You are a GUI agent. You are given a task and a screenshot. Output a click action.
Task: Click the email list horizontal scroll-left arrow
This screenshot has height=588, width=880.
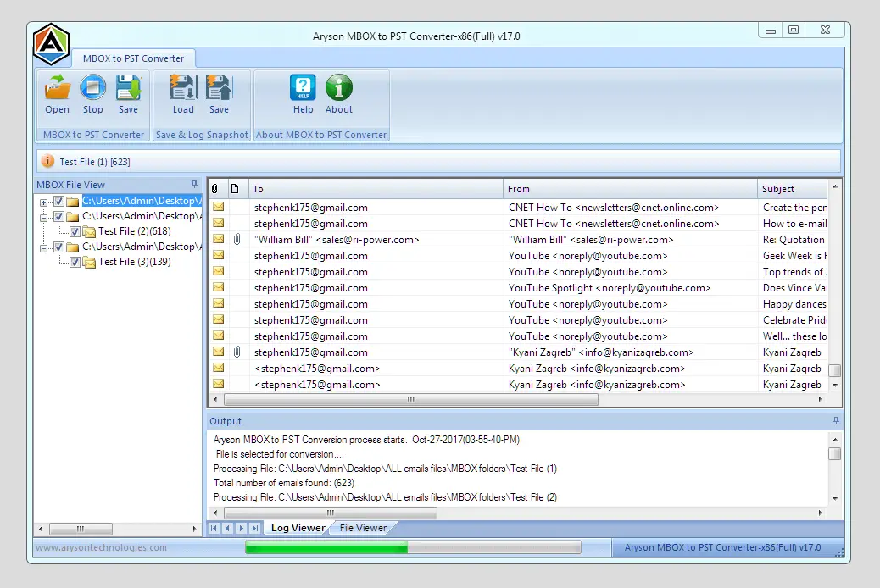pyautogui.click(x=215, y=399)
